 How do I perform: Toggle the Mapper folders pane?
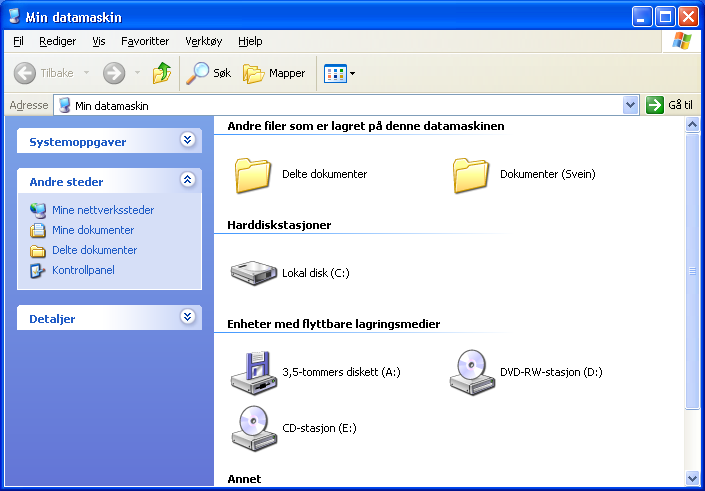click(x=274, y=73)
